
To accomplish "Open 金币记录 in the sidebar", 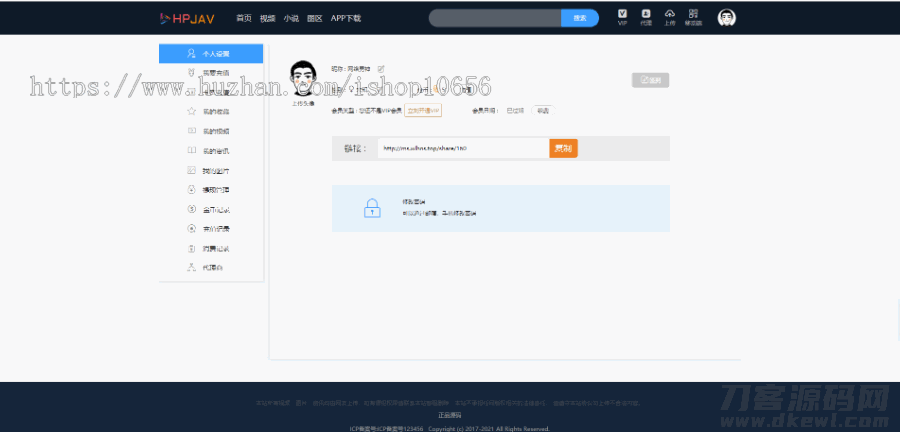I will pyautogui.click(x=215, y=209).
